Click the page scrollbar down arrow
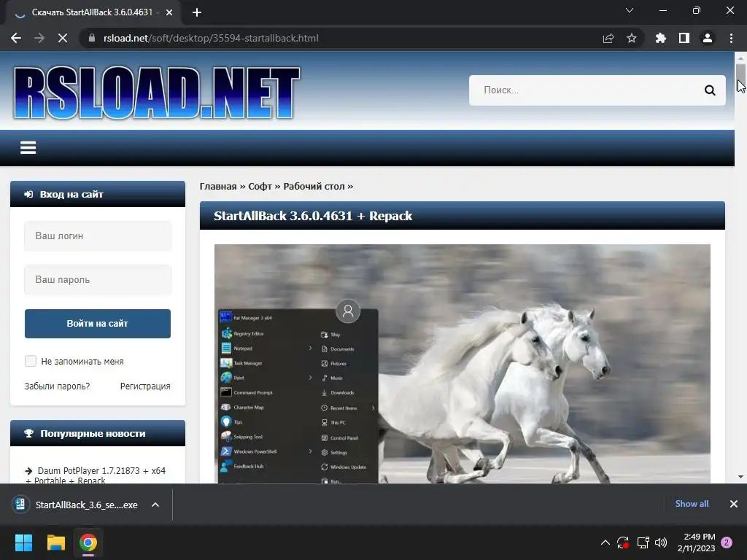Screen dimensions: 747x560 tap(740, 477)
